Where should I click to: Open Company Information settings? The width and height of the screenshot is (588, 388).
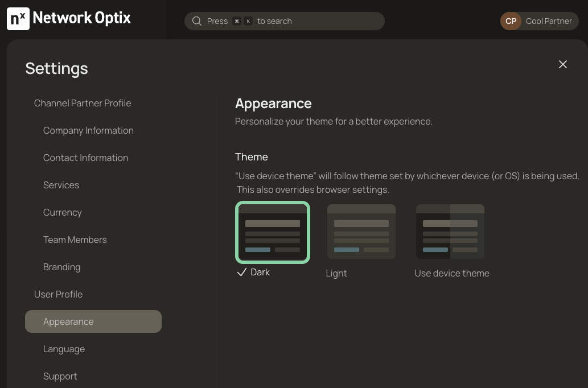click(x=88, y=130)
